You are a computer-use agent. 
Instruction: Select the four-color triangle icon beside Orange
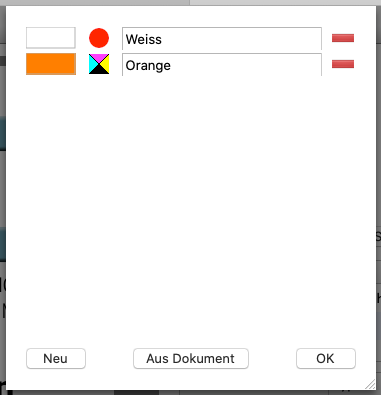[99, 64]
